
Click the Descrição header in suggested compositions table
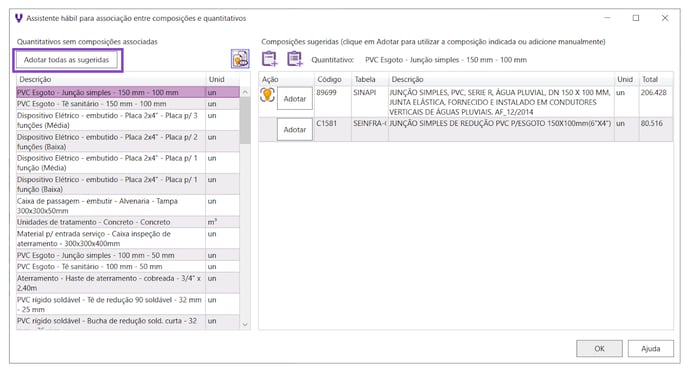(501, 79)
